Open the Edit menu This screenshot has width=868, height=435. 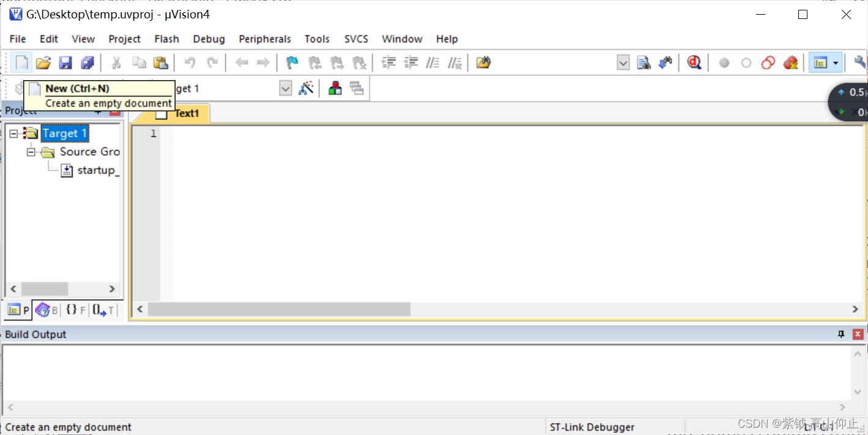(x=49, y=39)
